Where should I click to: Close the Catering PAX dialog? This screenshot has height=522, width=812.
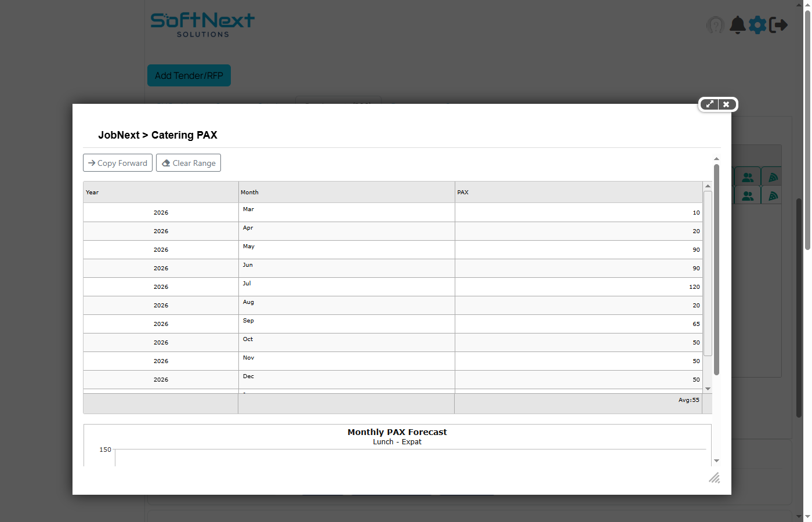coord(726,104)
